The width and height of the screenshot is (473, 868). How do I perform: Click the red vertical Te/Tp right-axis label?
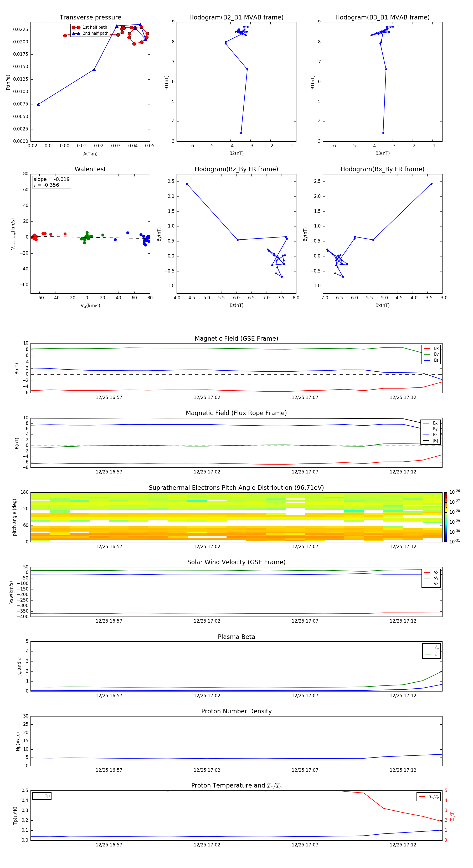452,815
